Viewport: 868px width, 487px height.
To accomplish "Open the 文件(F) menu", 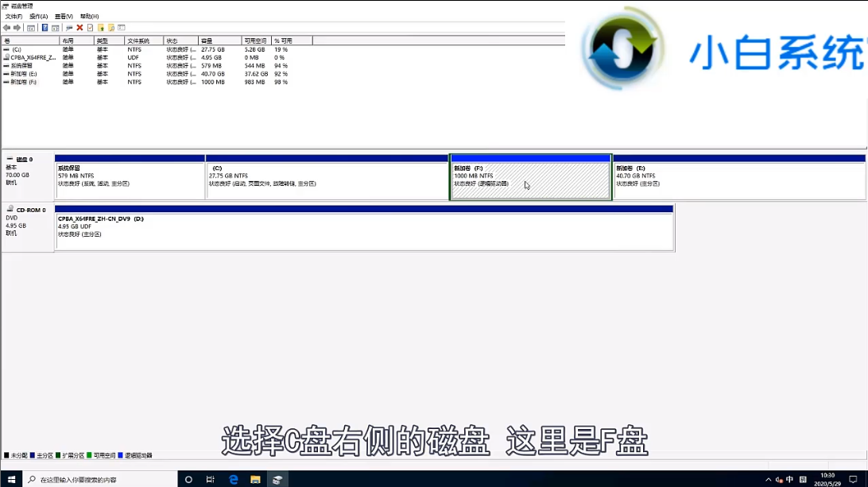I will click(14, 17).
